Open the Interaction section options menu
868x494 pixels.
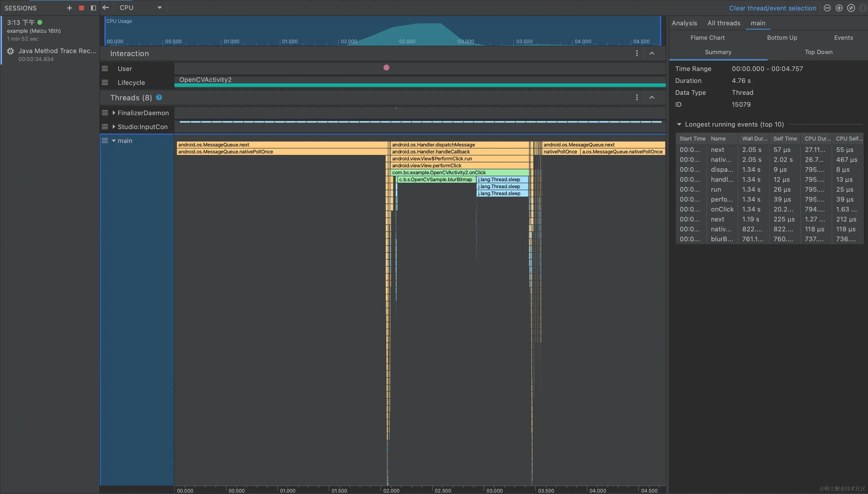pos(637,53)
